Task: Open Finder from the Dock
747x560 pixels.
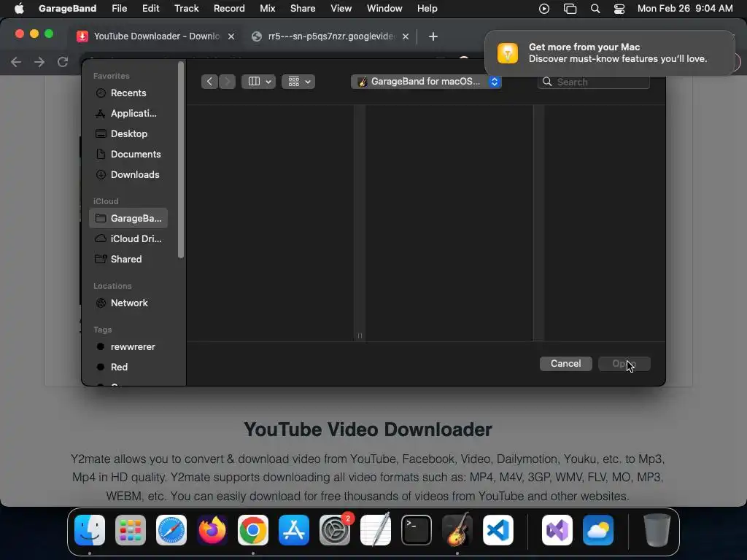Action: pos(90,530)
